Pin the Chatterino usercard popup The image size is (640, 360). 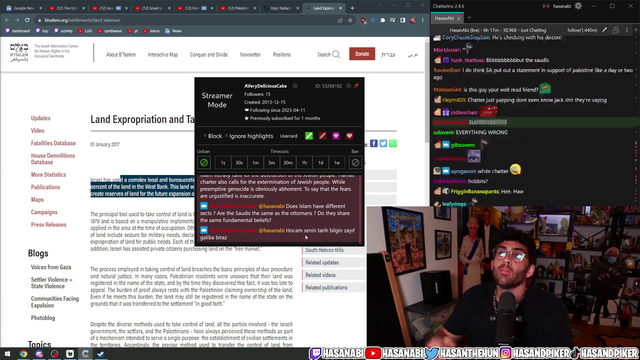[356, 86]
